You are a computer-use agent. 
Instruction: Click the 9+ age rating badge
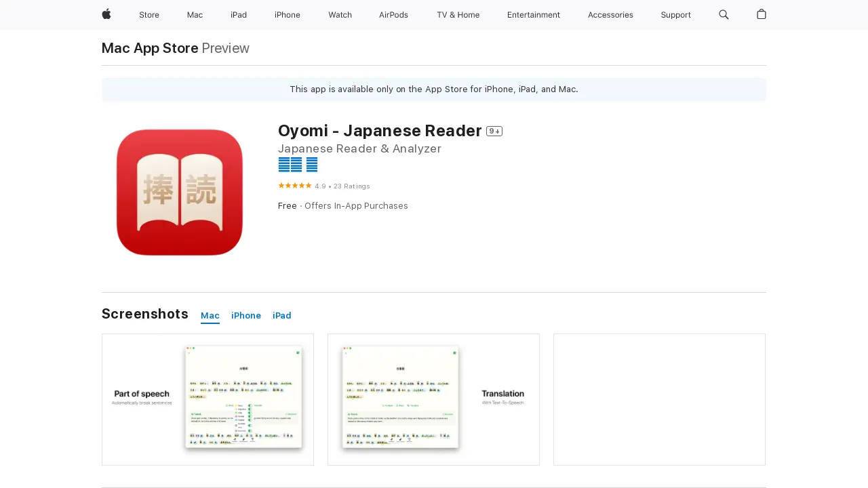[494, 131]
